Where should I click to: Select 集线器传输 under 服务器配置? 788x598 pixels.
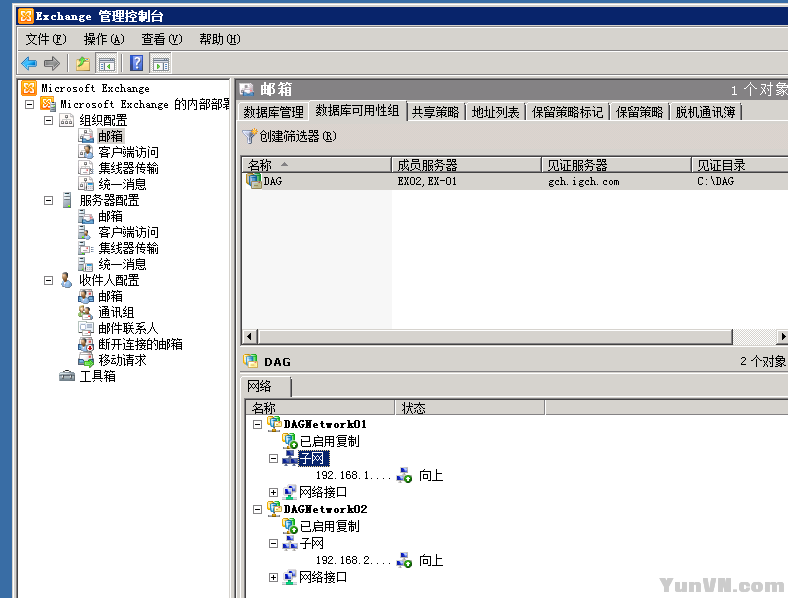tap(128, 248)
